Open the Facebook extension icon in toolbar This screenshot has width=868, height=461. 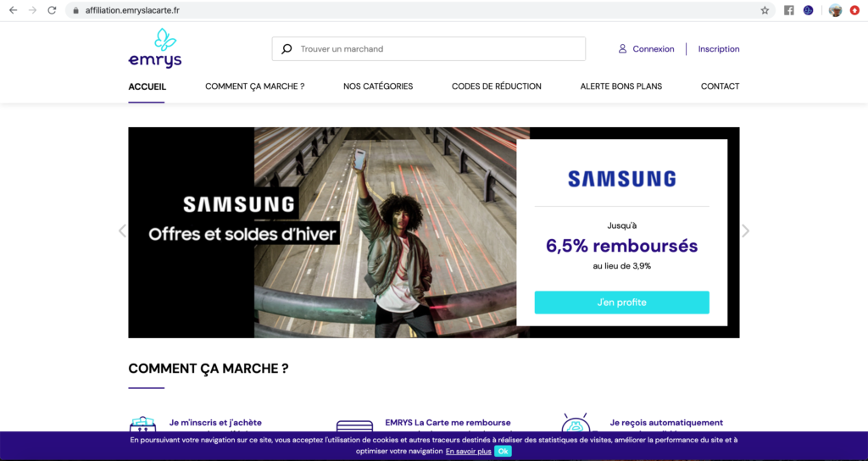[x=789, y=10]
